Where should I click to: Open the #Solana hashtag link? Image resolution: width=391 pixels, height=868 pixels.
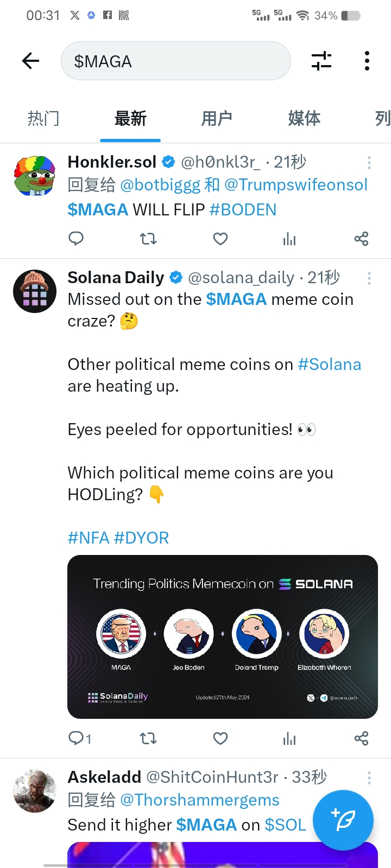tap(330, 365)
